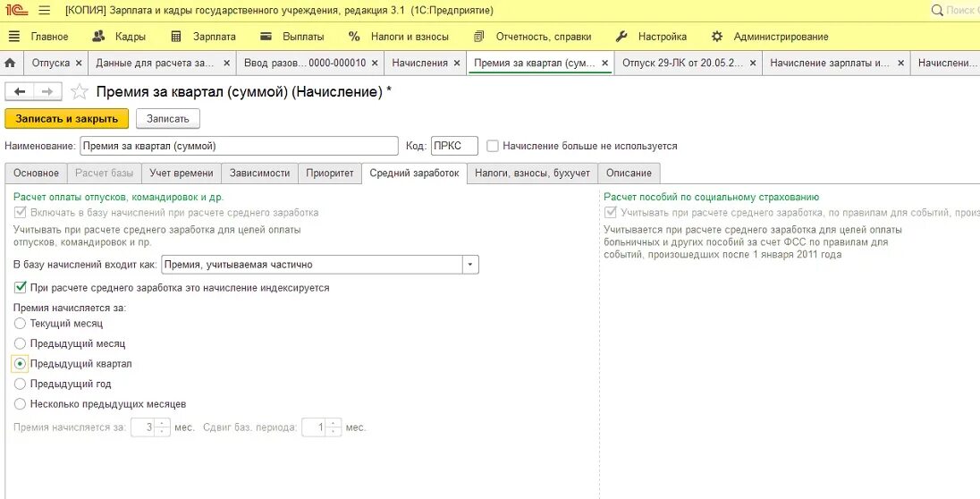
Task: Open the Настройка section
Action: pos(651,37)
